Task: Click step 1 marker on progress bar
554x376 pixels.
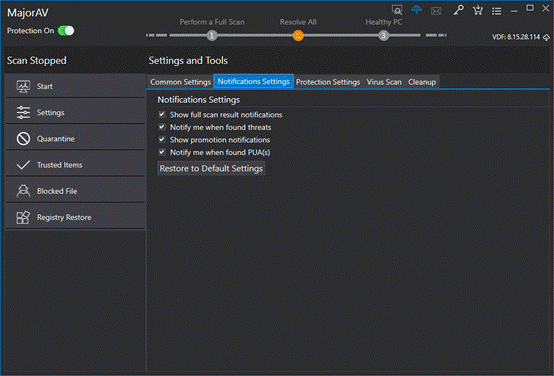Action: coord(212,35)
